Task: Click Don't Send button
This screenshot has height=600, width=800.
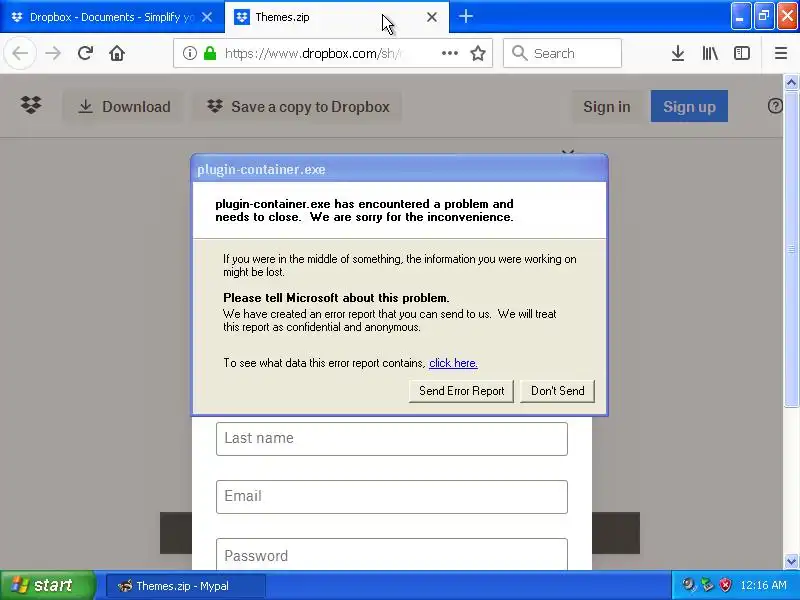Action: click(x=558, y=391)
